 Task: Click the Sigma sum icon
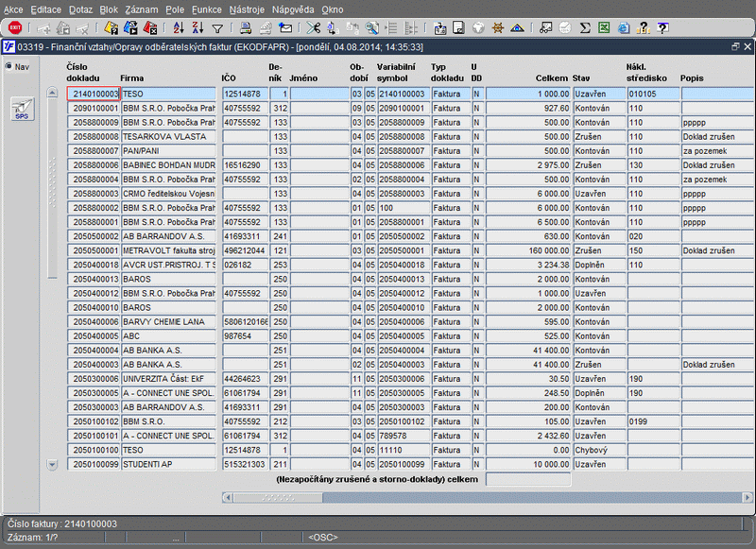pyautogui.click(x=585, y=28)
